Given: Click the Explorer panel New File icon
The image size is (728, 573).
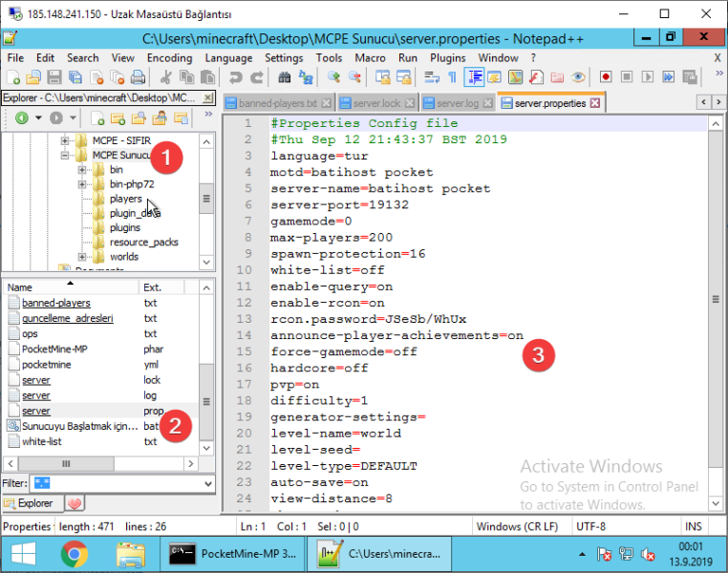Looking at the screenshot, I should point(97,118).
